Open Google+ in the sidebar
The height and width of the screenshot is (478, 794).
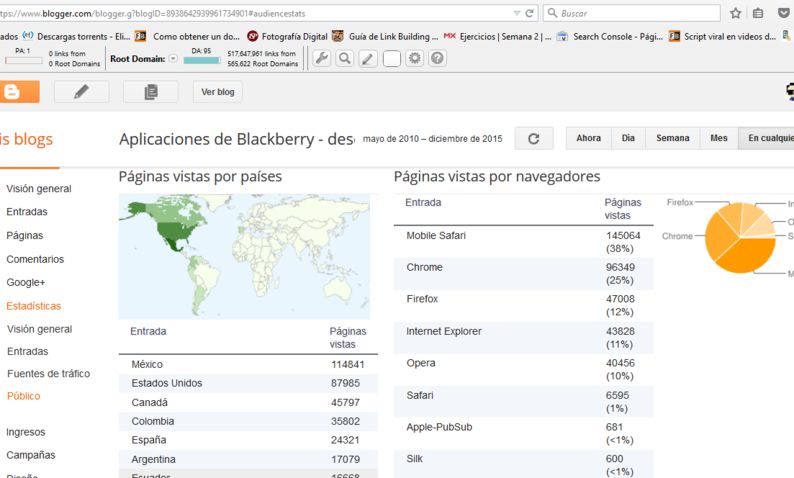click(25, 282)
